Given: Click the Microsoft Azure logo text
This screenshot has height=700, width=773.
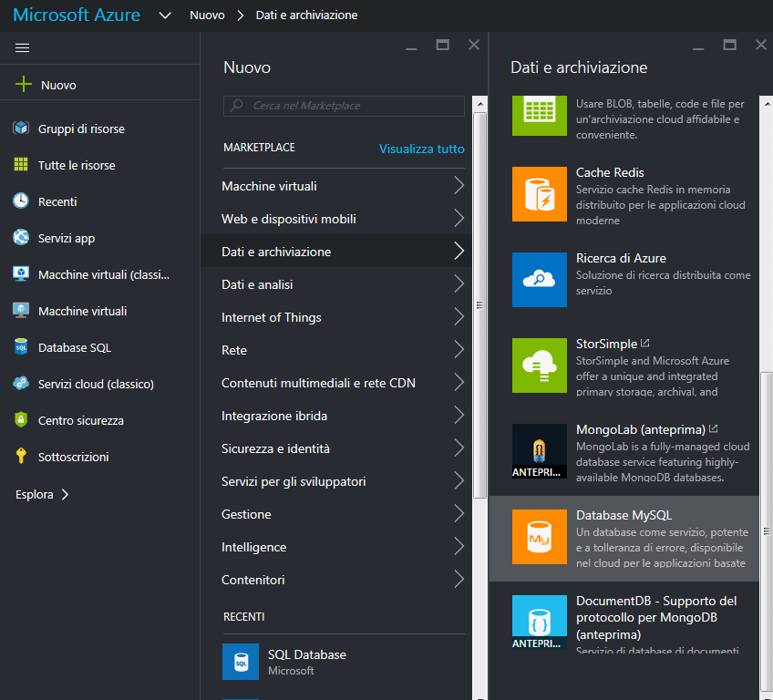Looking at the screenshot, I should coord(77,15).
